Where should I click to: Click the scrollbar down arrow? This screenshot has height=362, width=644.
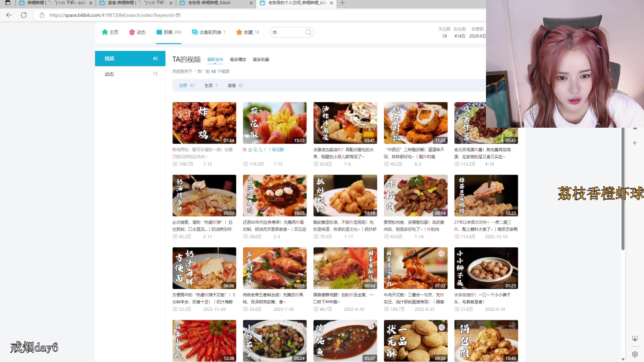point(623,359)
